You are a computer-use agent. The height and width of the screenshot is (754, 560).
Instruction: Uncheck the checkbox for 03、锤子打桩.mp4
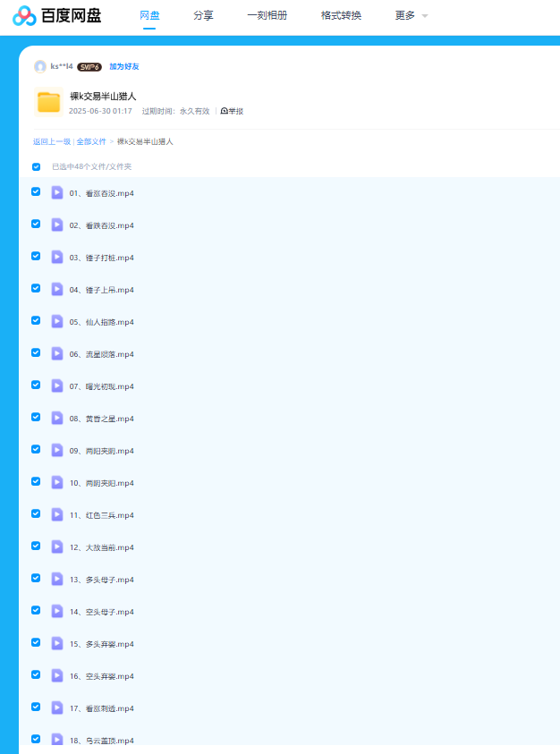37,256
